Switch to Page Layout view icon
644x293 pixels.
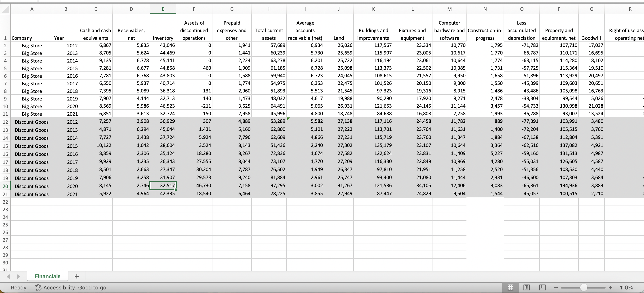(x=527, y=287)
